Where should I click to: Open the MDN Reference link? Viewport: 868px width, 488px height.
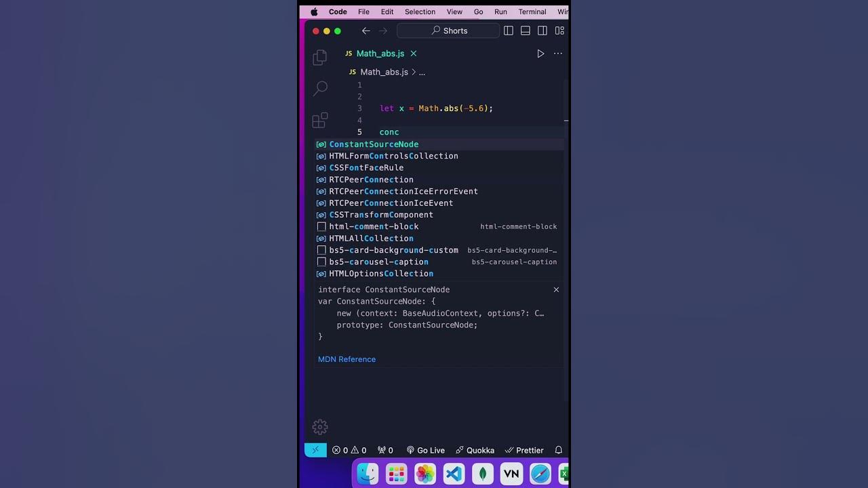(347, 359)
